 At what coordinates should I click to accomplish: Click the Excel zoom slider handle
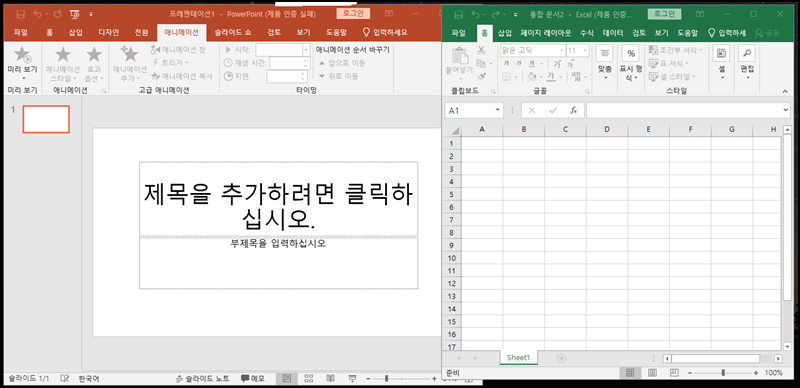[x=723, y=373]
